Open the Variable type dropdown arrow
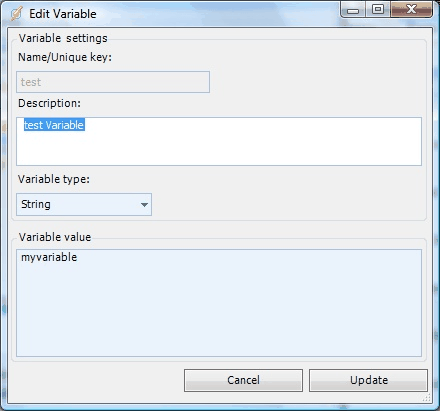This screenshot has width=440, height=411. pyautogui.click(x=144, y=204)
